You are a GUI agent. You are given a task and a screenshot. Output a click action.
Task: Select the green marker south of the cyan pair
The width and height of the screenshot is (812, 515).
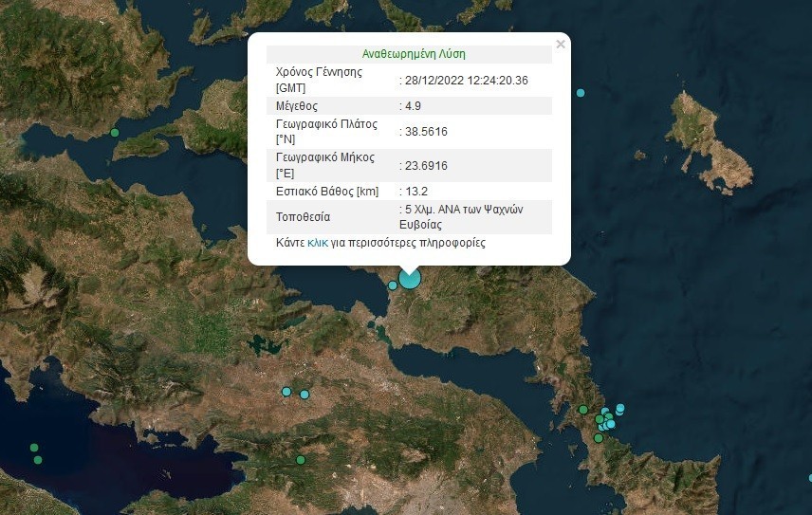point(301,460)
